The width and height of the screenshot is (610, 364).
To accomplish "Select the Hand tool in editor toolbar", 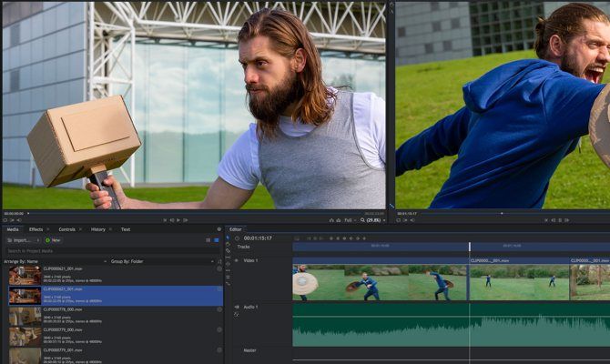I will pyautogui.click(x=228, y=245).
